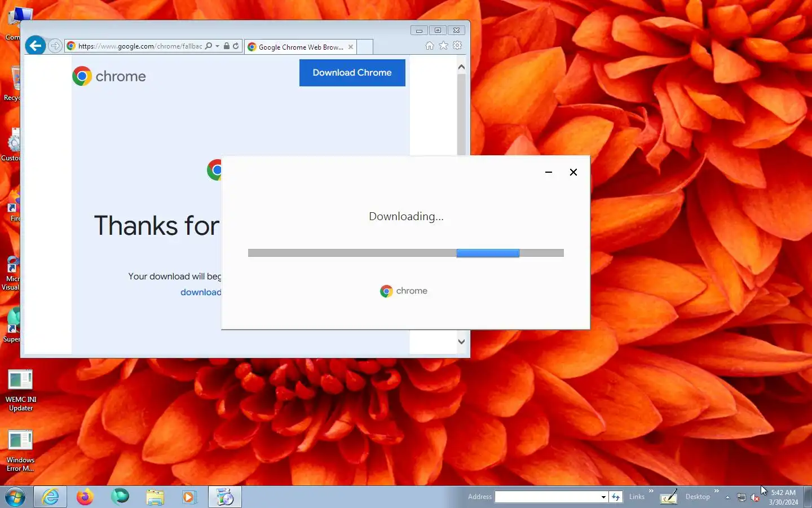
Task: Show hidden system tray icons
Action: 727,497
